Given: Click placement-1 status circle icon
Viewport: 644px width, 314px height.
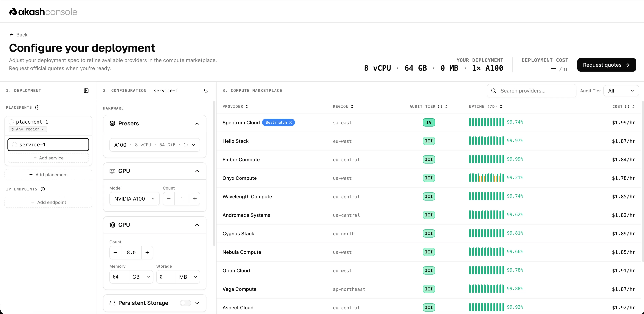Looking at the screenshot, I should 11,122.
